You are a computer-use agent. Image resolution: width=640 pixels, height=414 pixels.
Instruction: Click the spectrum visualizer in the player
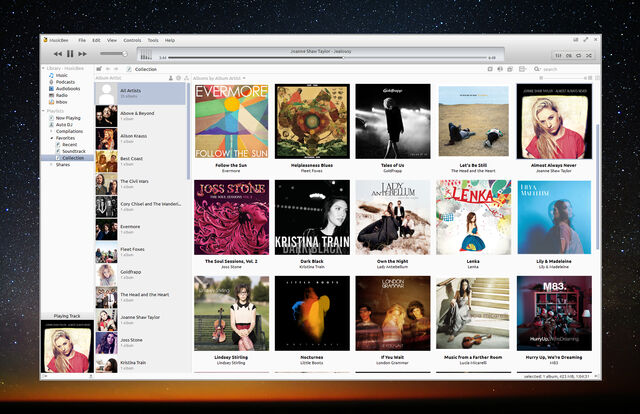pos(146,55)
